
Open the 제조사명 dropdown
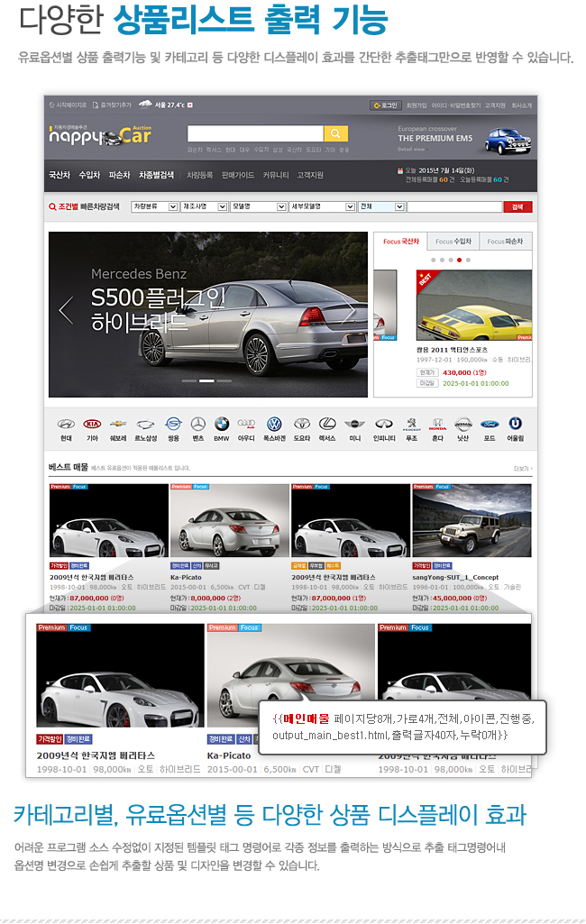click(205, 206)
